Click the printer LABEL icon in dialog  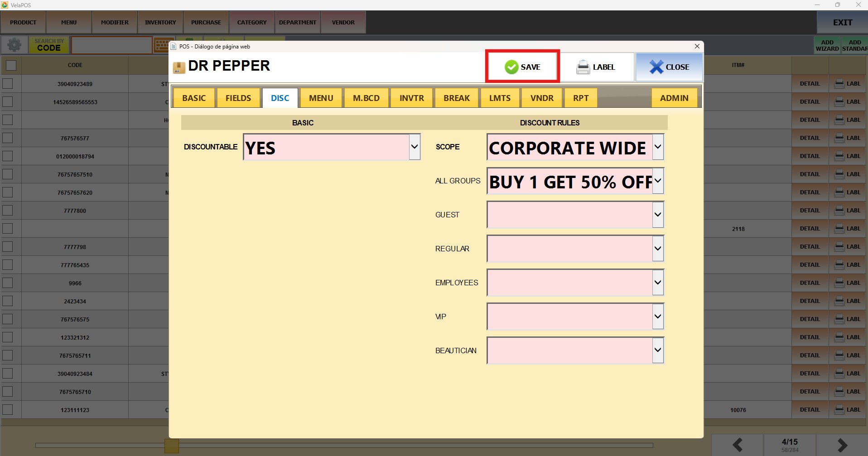(583, 67)
